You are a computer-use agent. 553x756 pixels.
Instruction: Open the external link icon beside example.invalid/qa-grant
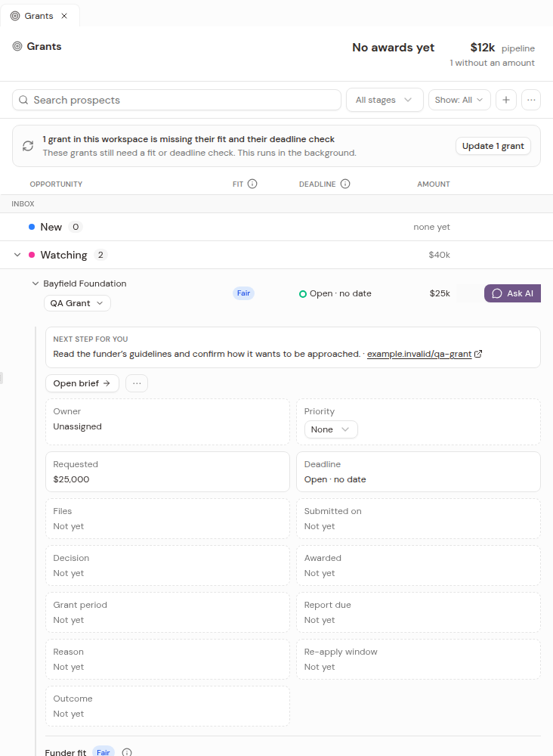point(478,354)
